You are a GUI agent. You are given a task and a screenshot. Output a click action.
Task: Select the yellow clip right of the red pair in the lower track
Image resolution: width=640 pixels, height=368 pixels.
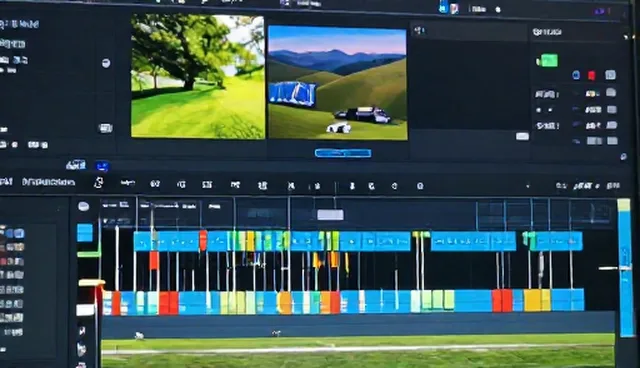537,300
